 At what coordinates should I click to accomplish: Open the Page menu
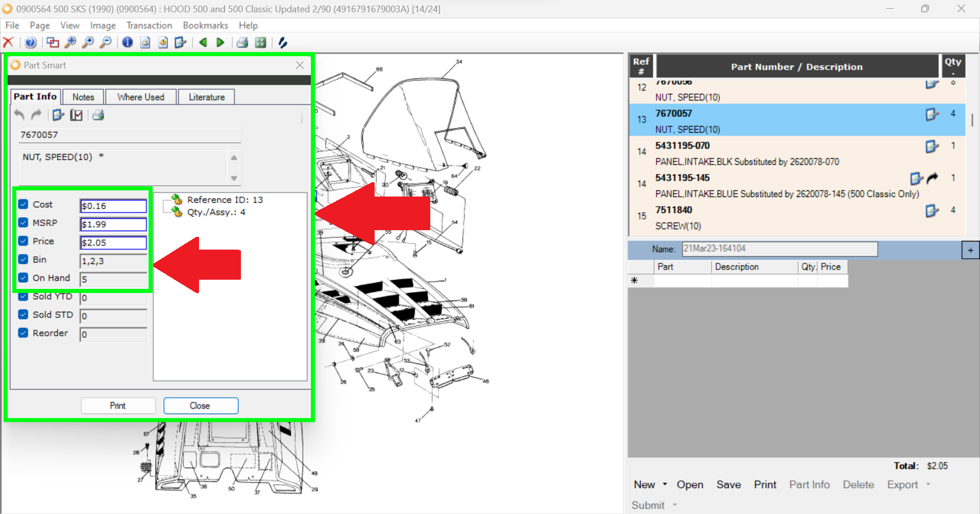point(40,26)
